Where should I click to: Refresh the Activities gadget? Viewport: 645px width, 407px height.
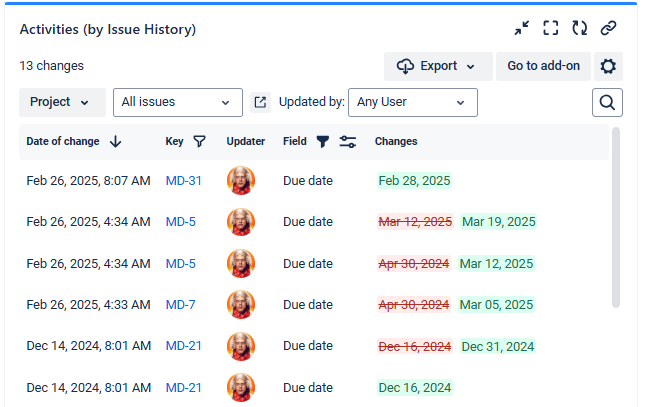tap(580, 28)
